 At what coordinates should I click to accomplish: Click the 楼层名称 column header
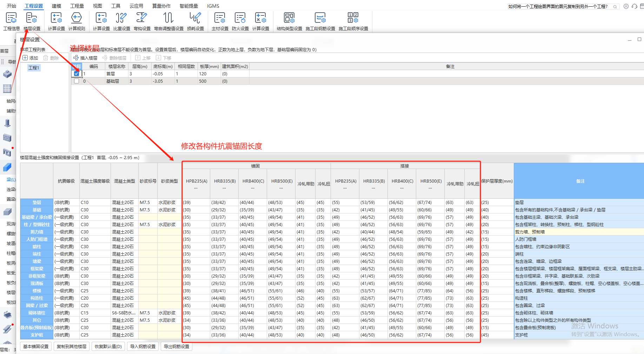point(117,66)
